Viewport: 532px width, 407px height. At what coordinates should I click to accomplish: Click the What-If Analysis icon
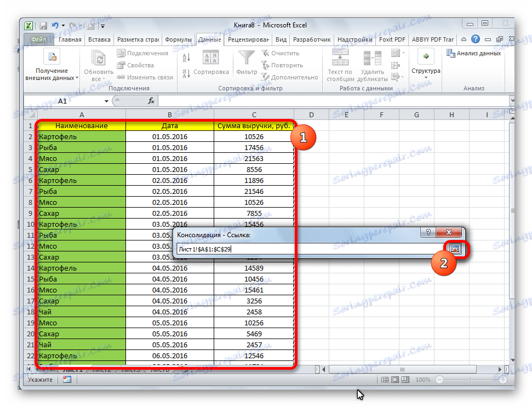coord(395,77)
